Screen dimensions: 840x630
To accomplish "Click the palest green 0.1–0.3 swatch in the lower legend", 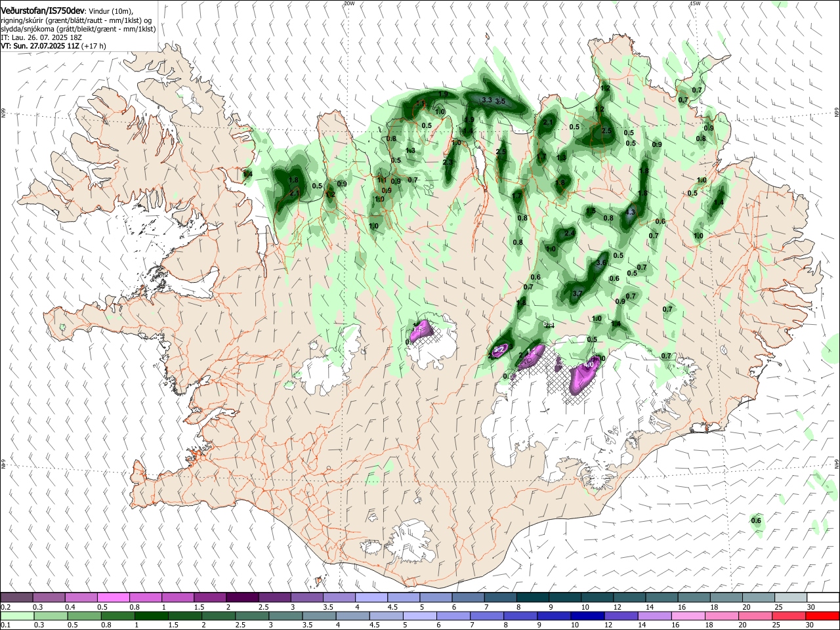I will click(18, 616).
